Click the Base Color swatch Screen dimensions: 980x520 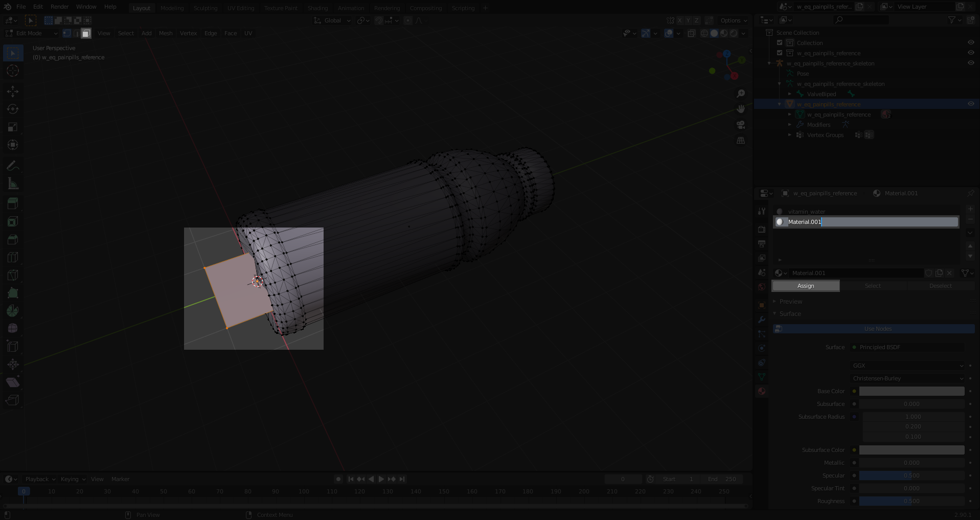pos(911,391)
